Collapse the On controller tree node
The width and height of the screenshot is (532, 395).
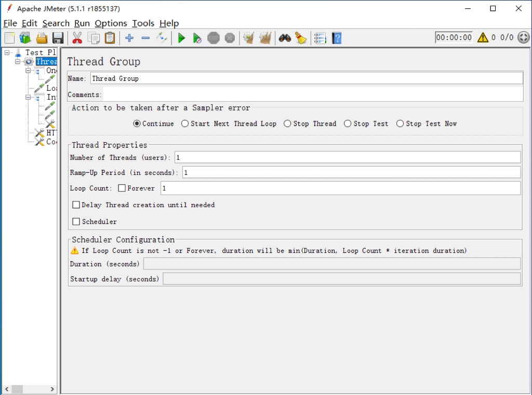coord(28,71)
